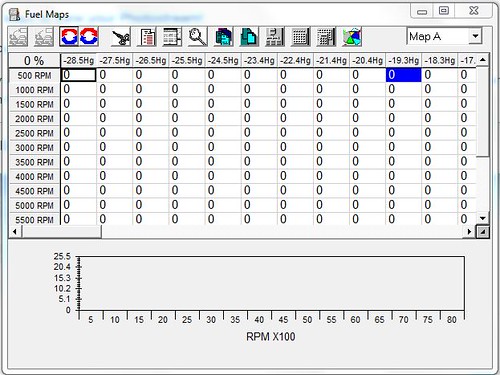Select the -27.5Hg column header

point(115,61)
